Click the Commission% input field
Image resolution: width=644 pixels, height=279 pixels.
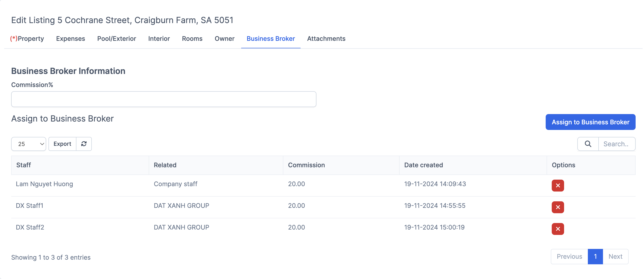pos(164,99)
